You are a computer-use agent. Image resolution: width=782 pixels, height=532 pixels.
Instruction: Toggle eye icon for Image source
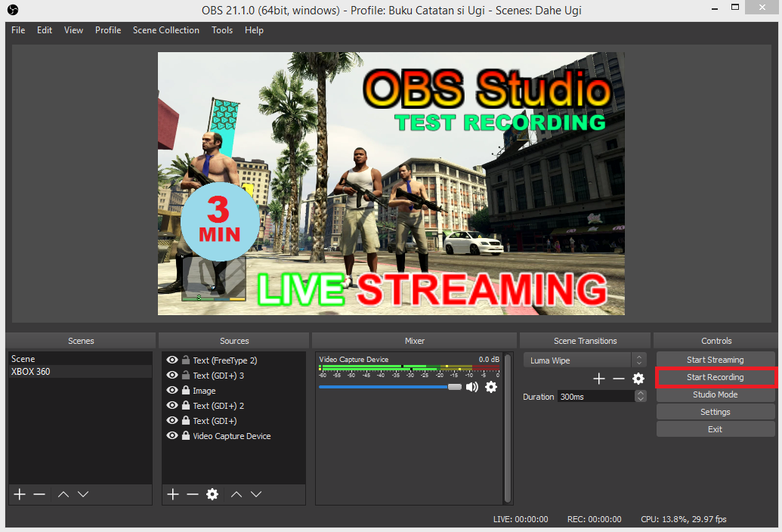click(x=172, y=390)
